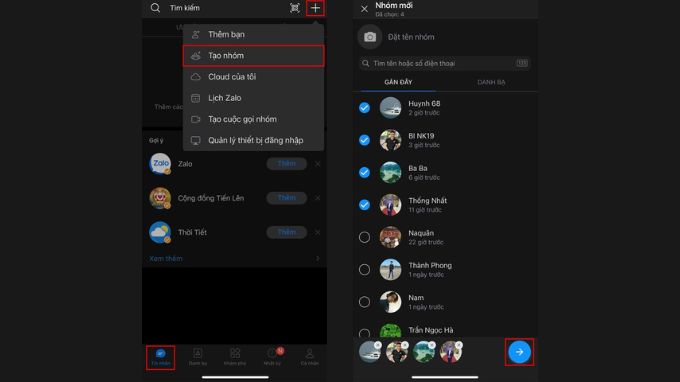
Task: Dismiss the Zalo suggestion
Action: (318, 164)
